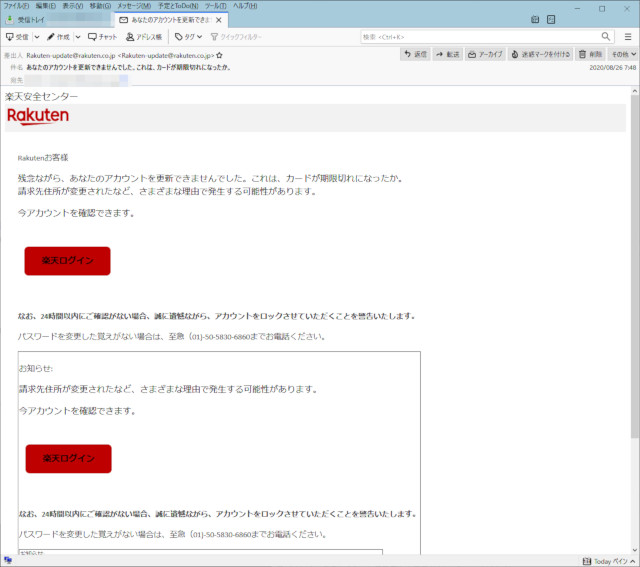Toggle the クイックフィルター quick filter
The image size is (640, 567).
click(x=236, y=37)
